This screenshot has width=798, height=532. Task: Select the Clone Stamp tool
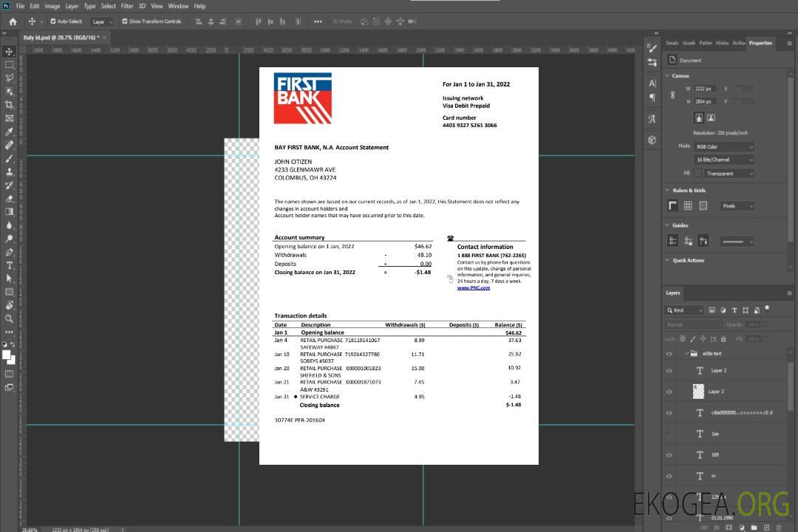(x=9, y=171)
